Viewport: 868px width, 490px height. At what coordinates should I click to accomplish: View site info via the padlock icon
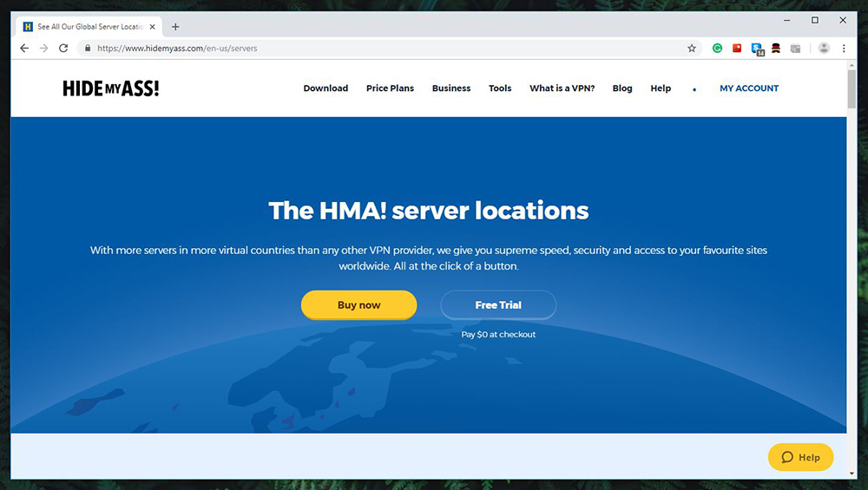(88, 48)
